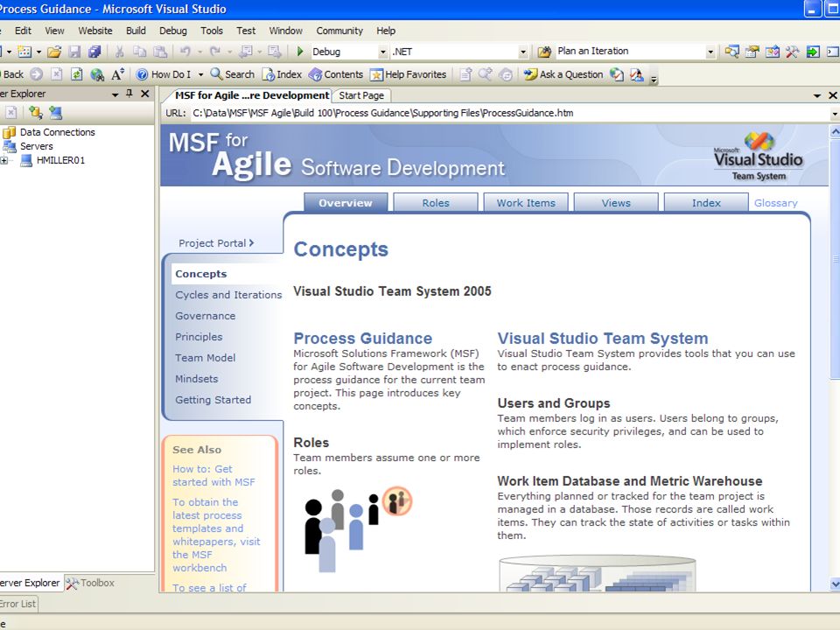Open the Website menu
The width and height of the screenshot is (840, 630).
95,31
